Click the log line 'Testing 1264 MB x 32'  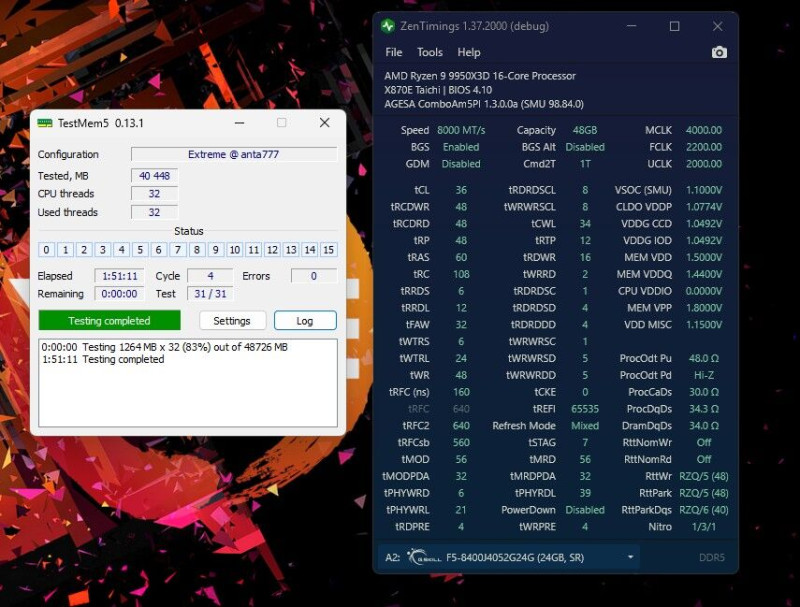[x=164, y=347]
